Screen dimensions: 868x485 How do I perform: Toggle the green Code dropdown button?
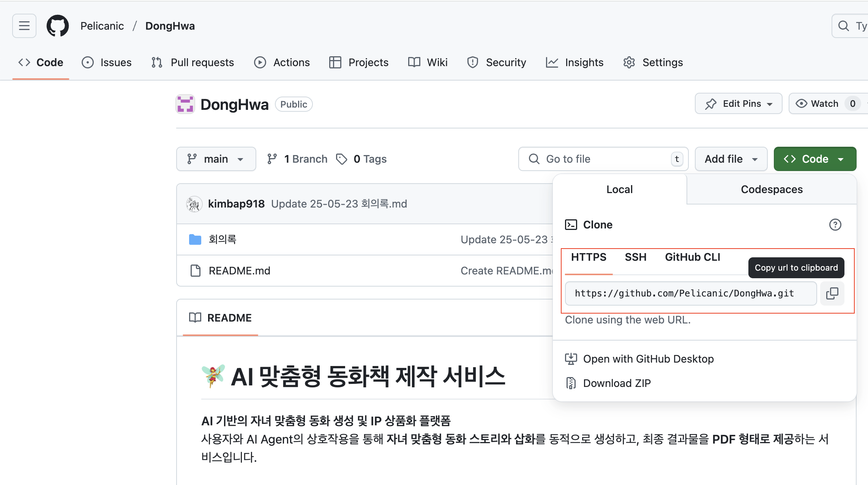(x=815, y=159)
